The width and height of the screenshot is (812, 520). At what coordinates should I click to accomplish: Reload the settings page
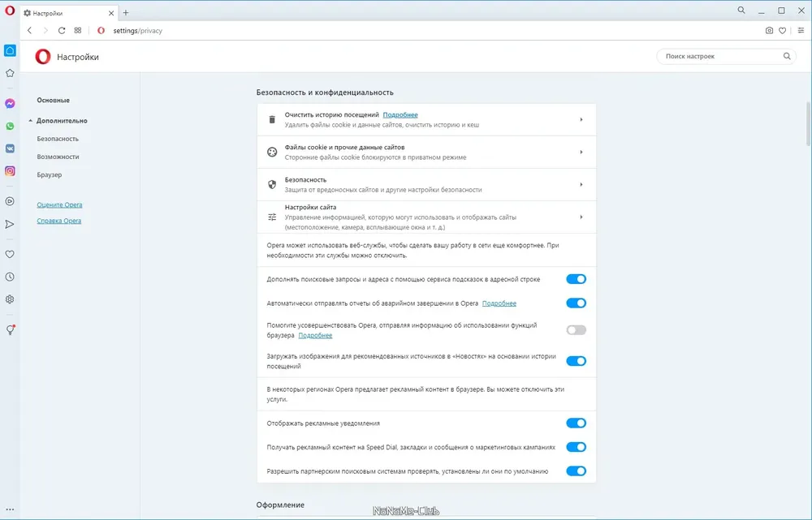(x=62, y=31)
